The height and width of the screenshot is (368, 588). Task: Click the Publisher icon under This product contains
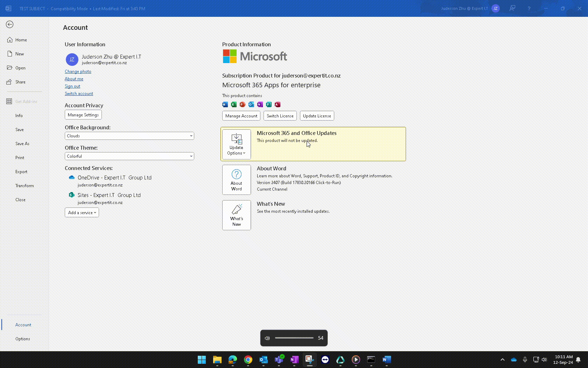point(269,104)
